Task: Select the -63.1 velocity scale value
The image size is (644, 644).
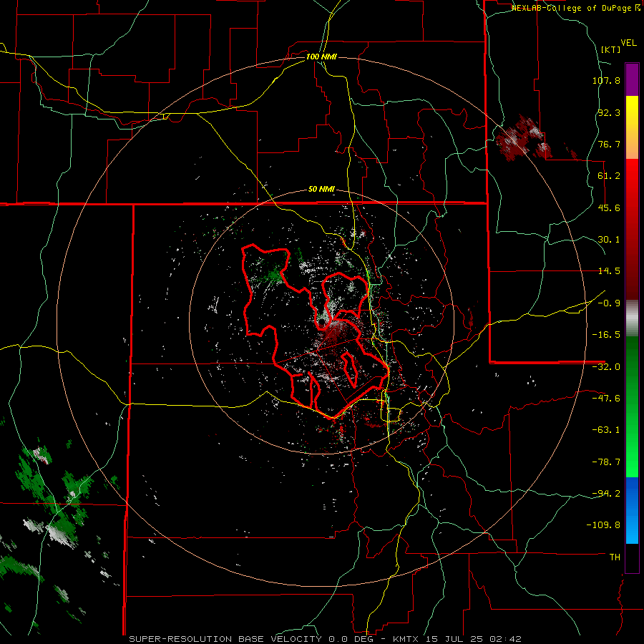Action: pos(606,430)
